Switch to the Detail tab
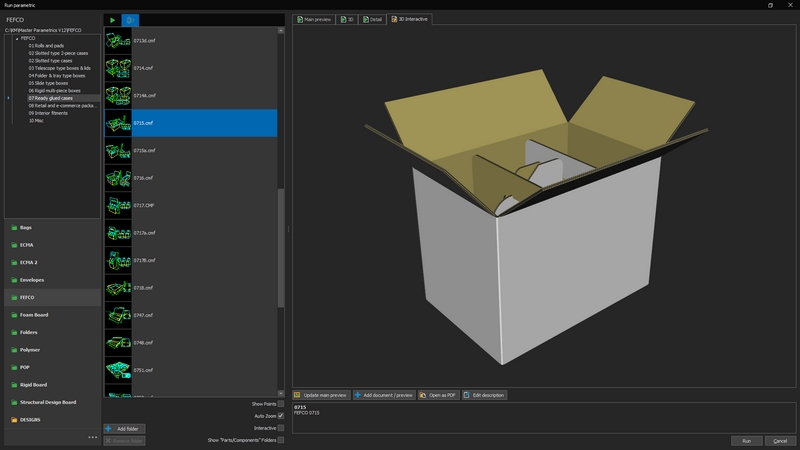Viewport: 800px width, 450px height. click(x=372, y=19)
